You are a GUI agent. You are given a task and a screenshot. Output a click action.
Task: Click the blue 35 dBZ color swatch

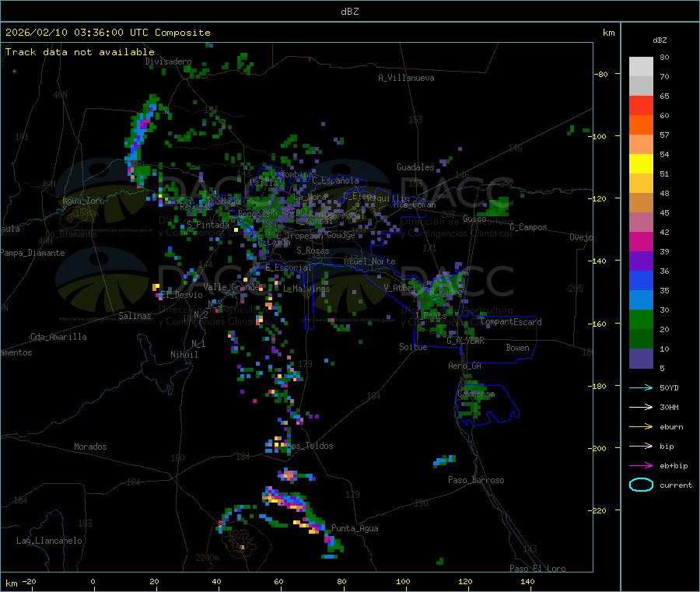coord(641,280)
